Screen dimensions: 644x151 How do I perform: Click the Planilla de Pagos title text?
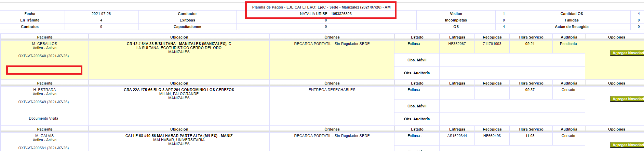coord(321,7)
